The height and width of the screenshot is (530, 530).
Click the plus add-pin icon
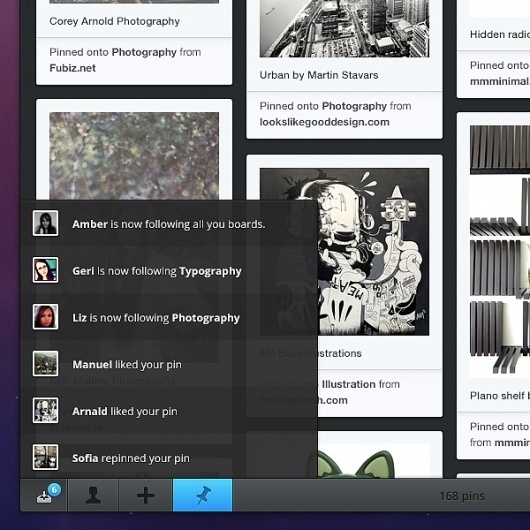pos(146,496)
